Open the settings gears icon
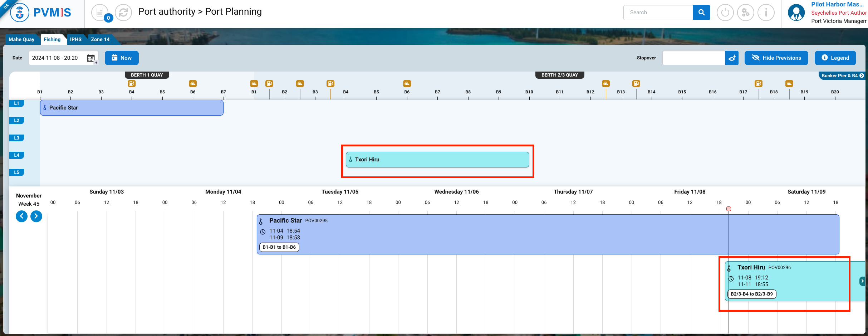The height and width of the screenshot is (336, 868). point(745,13)
